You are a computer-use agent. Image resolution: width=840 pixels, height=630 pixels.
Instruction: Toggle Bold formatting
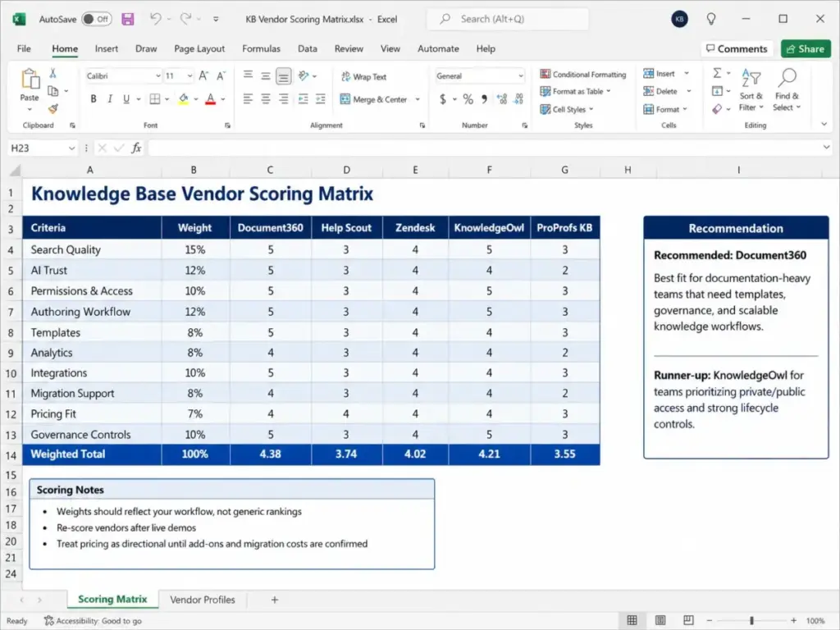tap(94, 99)
